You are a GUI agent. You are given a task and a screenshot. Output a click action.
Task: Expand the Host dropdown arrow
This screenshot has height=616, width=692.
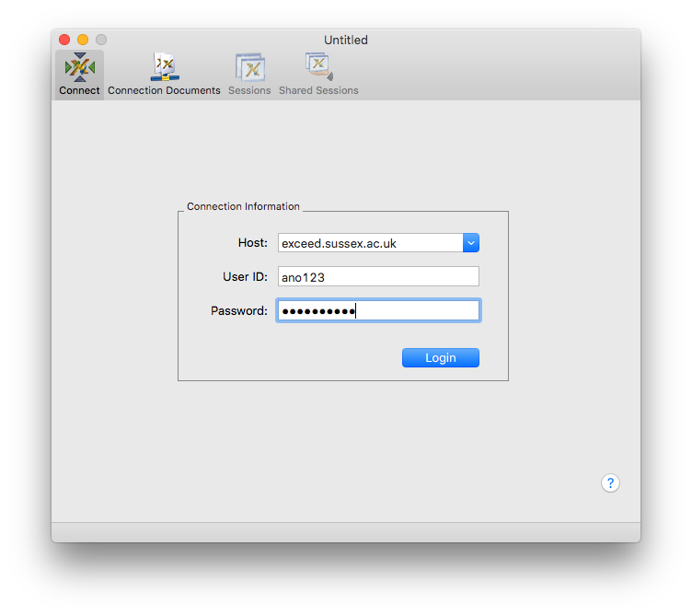pos(471,243)
